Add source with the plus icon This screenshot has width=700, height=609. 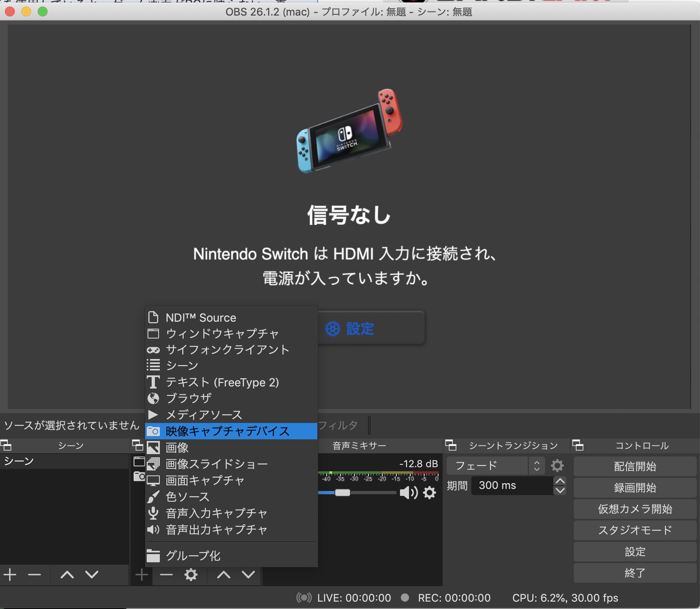pyautogui.click(x=142, y=575)
